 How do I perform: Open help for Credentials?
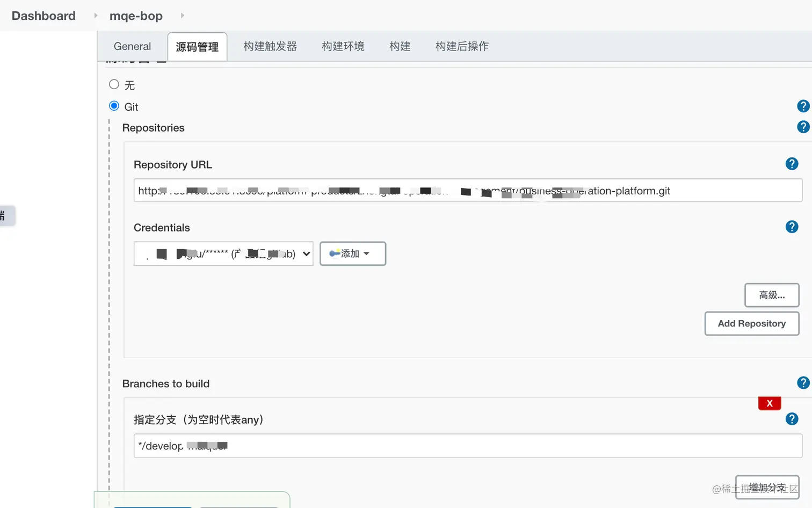pyautogui.click(x=792, y=227)
